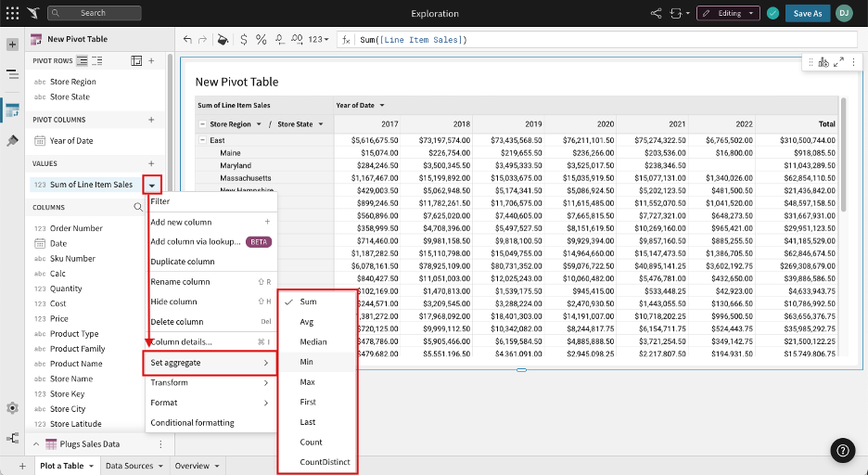Expand pivot table to fullscreen
Screen dimensions: 868x475
[x=838, y=62]
